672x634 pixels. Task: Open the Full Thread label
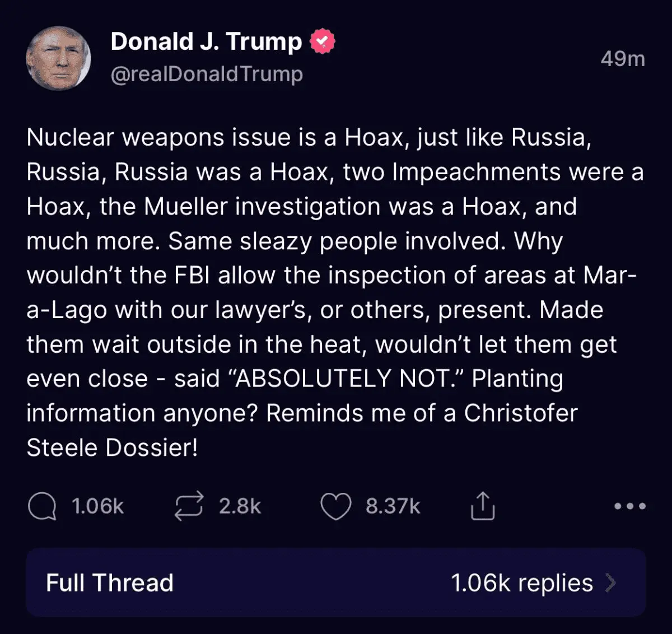110,582
